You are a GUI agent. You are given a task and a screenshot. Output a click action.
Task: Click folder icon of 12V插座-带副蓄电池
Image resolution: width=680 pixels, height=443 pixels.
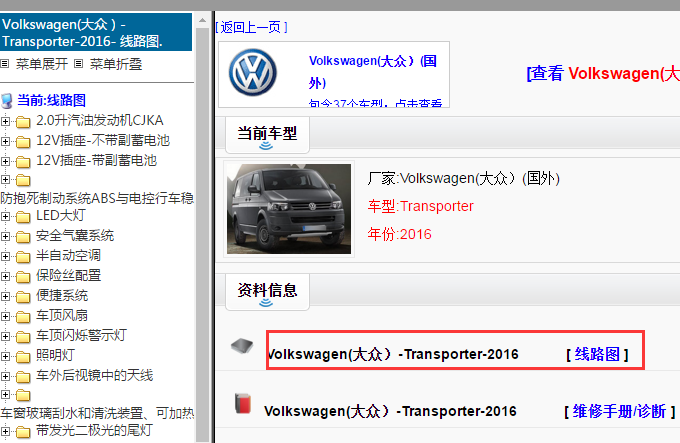click(x=23, y=162)
